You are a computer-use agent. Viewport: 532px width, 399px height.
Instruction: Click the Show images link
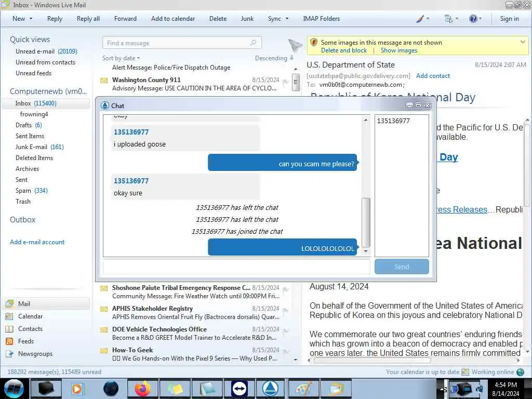(399, 50)
